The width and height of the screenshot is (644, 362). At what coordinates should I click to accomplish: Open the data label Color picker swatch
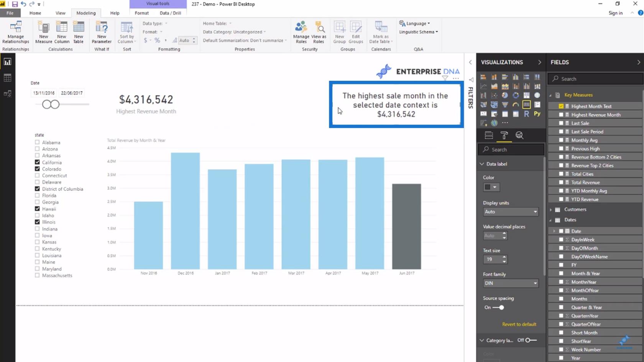(491, 187)
